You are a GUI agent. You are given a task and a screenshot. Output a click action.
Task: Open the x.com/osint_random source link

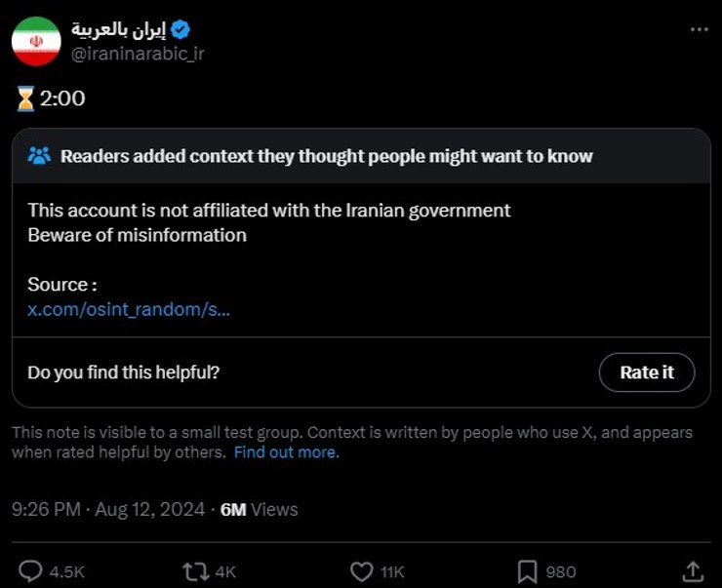click(x=129, y=309)
